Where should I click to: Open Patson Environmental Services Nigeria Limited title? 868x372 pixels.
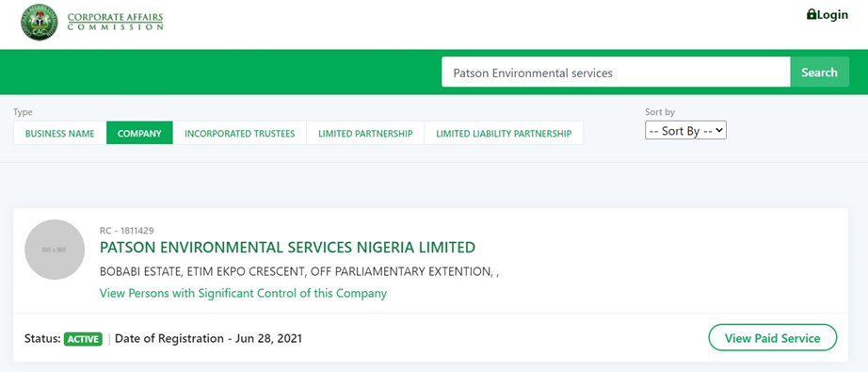[287, 248]
